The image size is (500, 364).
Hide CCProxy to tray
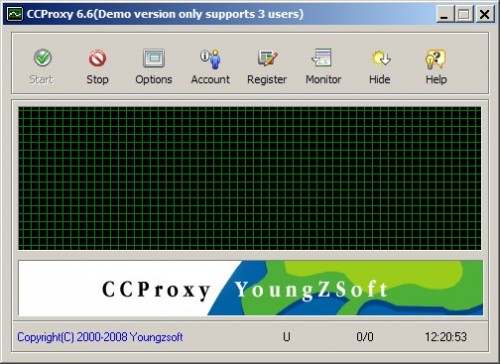(380, 66)
